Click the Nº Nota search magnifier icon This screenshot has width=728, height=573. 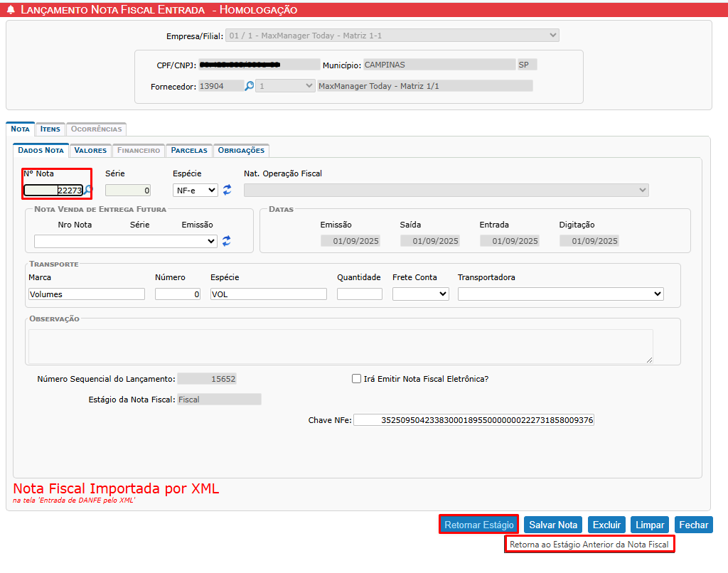pos(88,191)
